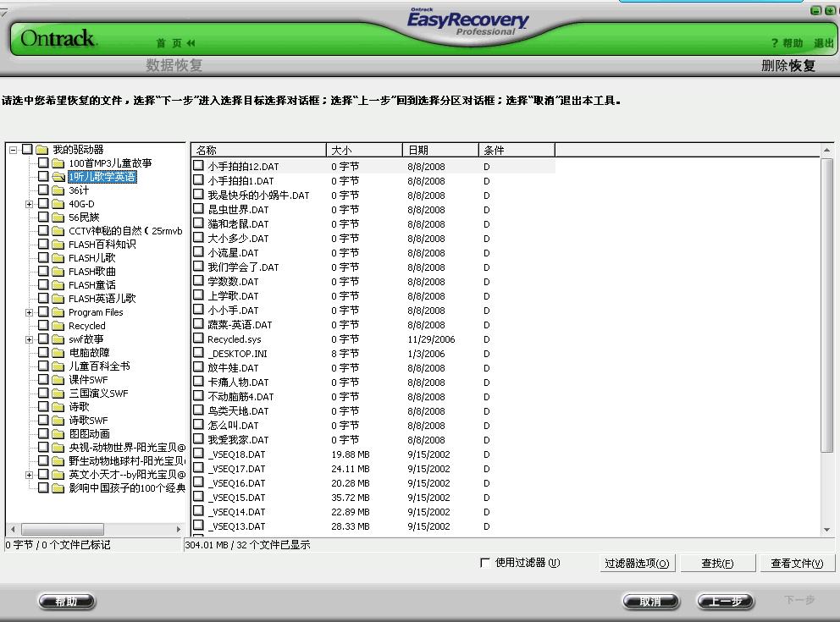840x622 pixels.
Task: Click the double-arrow icon beside 首页
Action: tap(191, 43)
